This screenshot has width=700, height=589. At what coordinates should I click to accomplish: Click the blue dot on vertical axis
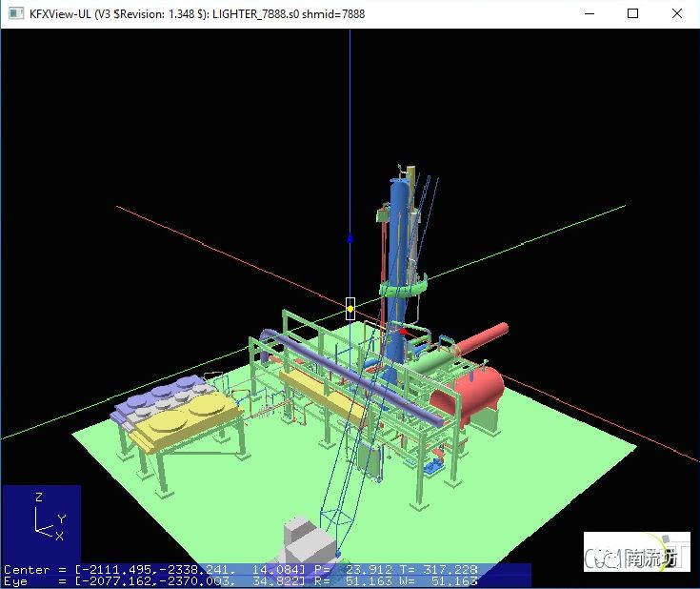350,239
